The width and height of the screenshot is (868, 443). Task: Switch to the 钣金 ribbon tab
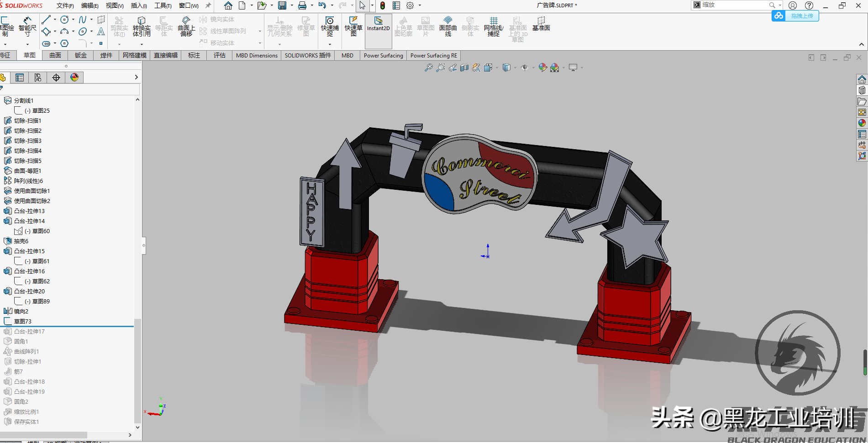80,55
